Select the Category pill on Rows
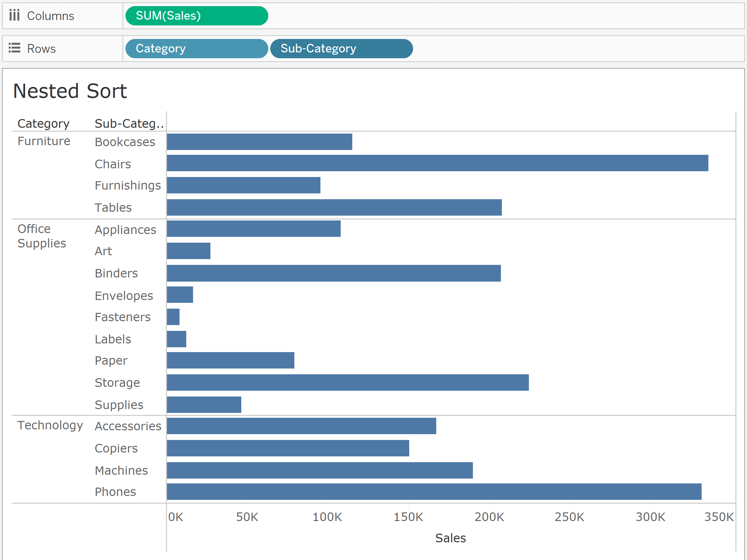 tap(196, 48)
